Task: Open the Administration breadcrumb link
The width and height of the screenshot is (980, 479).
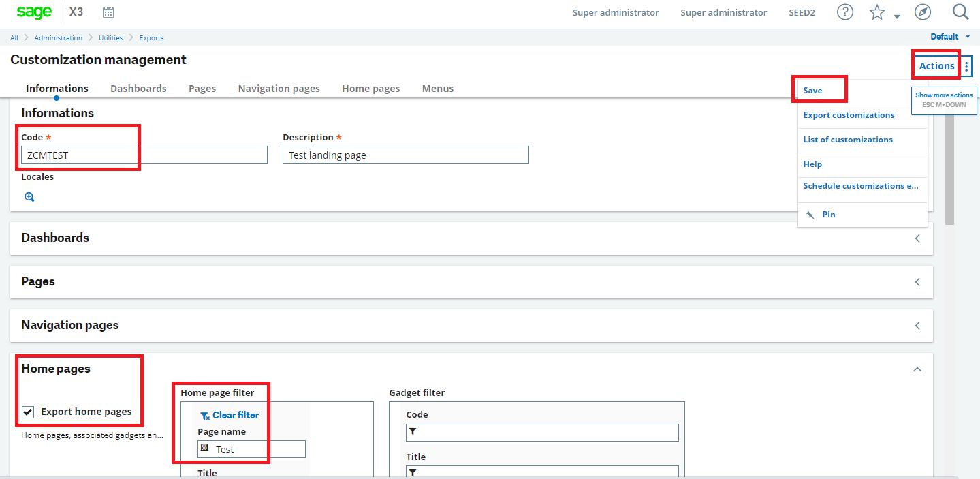Action: 59,37
